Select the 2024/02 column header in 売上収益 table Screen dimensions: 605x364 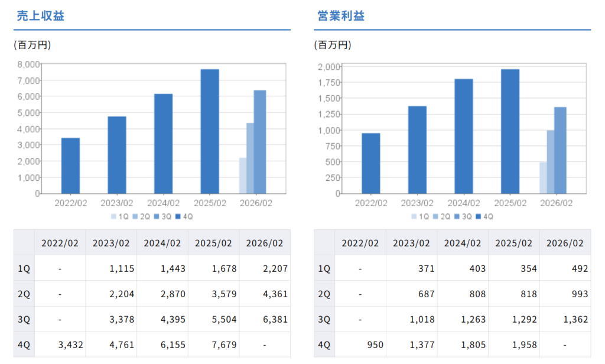pyautogui.click(x=162, y=243)
